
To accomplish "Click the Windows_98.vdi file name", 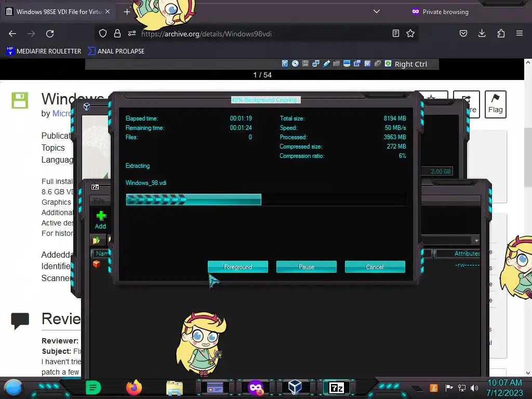I will 146,182.
